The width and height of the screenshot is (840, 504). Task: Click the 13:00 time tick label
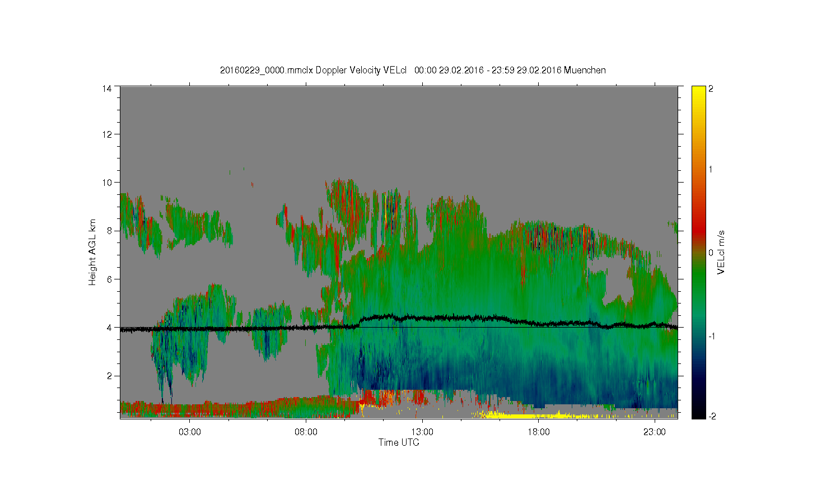pos(422,432)
